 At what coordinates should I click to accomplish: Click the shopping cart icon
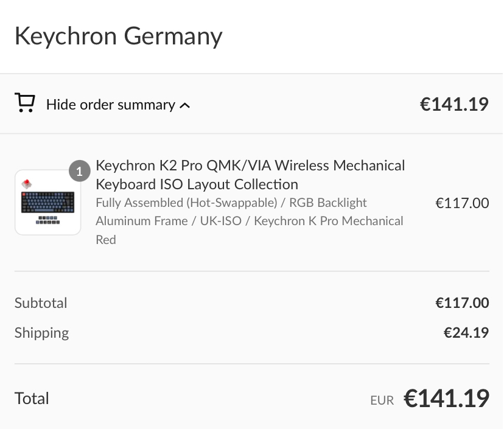pyautogui.click(x=24, y=103)
